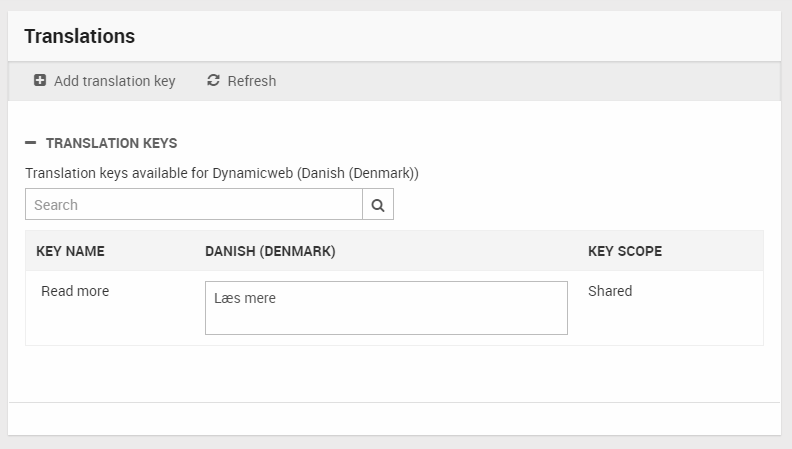Click the empty footer strip below the table
The width and height of the screenshot is (792, 449).
pyautogui.click(x=394, y=418)
